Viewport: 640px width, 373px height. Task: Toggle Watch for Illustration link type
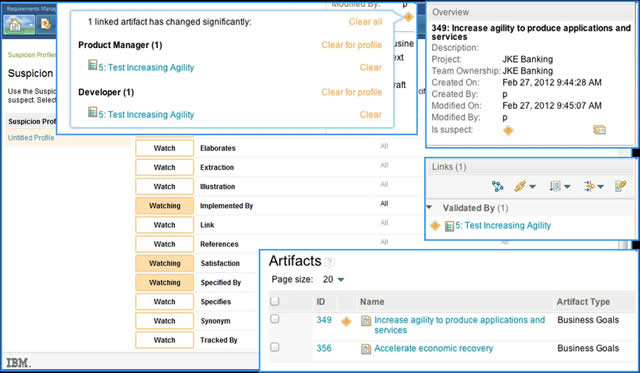(x=164, y=186)
